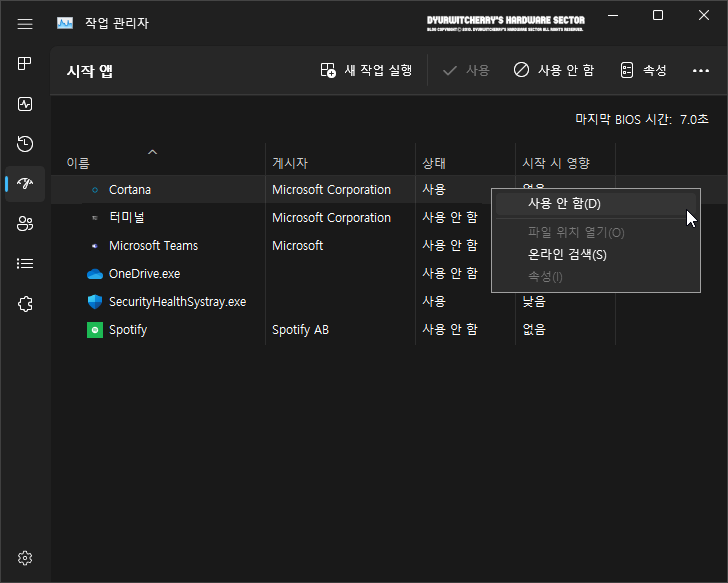Select the Microsoft Teams row

pyautogui.click(x=389, y=246)
